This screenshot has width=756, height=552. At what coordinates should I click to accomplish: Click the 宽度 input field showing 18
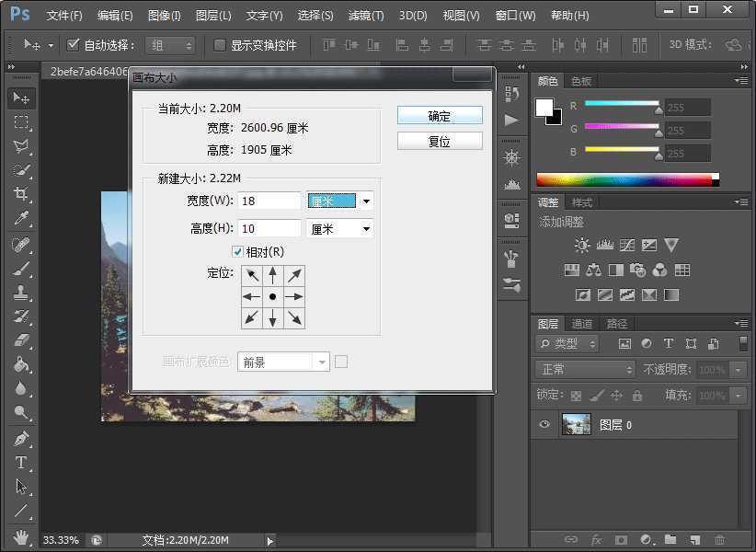tap(269, 201)
